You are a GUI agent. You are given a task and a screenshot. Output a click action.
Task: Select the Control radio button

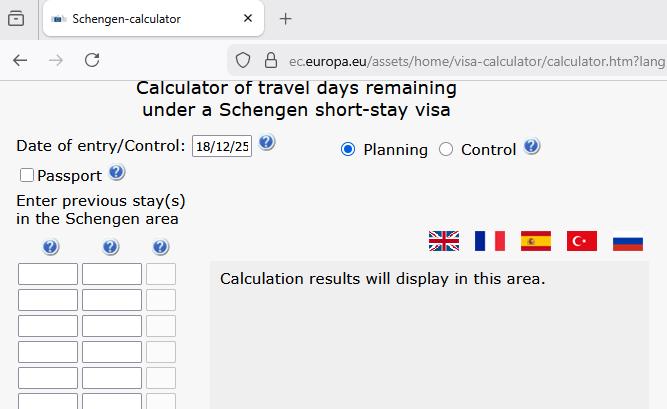pyautogui.click(x=446, y=149)
